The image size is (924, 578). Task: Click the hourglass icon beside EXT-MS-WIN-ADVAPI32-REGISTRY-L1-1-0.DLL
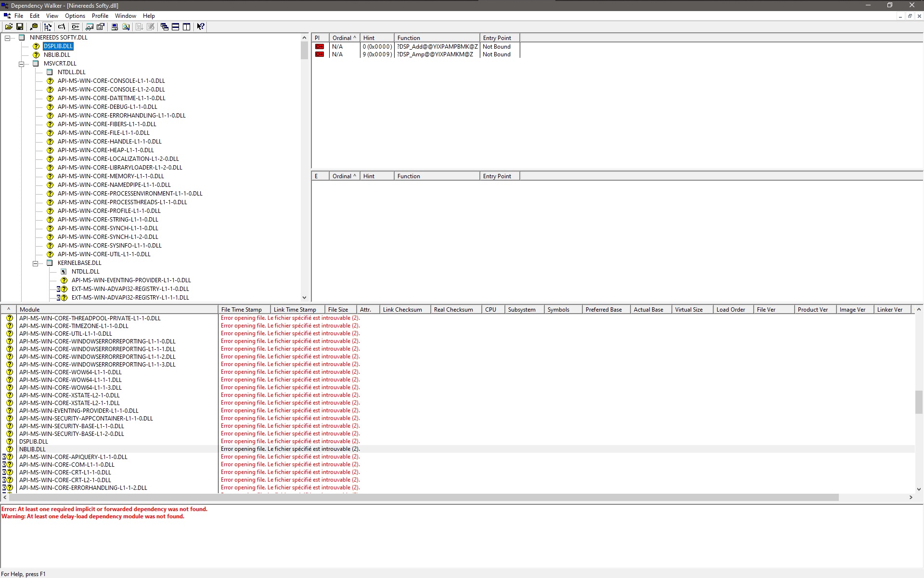pos(59,289)
